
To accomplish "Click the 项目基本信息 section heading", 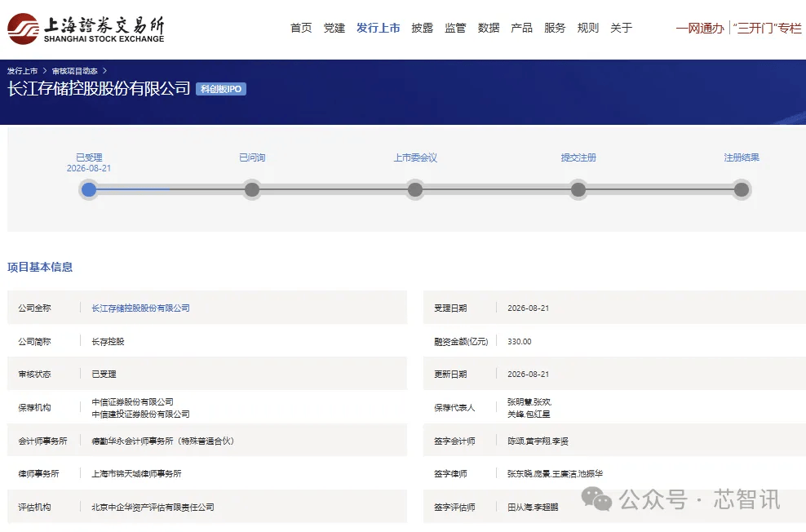I will (x=40, y=267).
